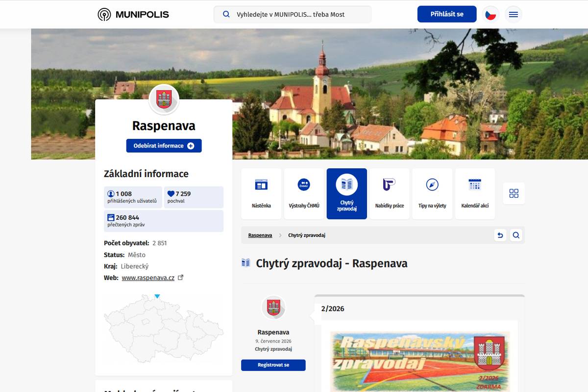This screenshot has height=392, width=588.
Task: Click the '9. července 2026' date text
Action: [x=273, y=341]
